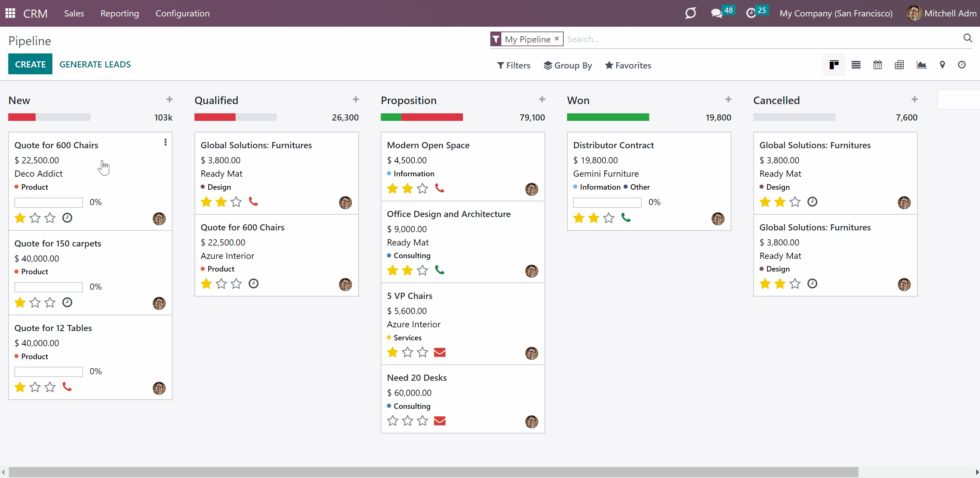Expand the Group By dropdown
This screenshot has width=980, height=478.
pos(568,65)
